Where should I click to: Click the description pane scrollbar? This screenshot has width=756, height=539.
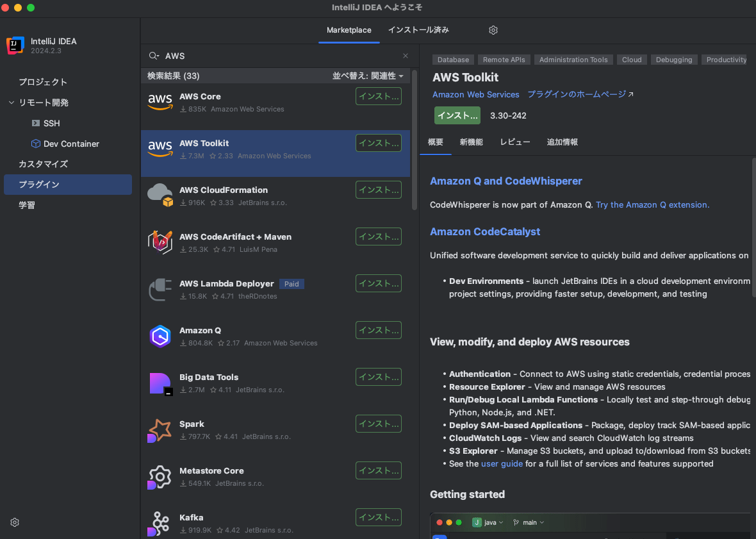pos(753,227)
